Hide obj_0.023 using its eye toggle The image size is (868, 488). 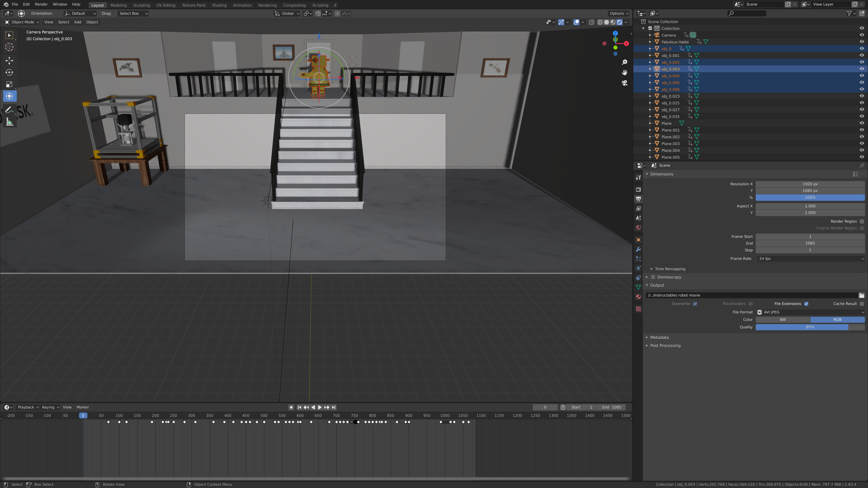(x=861, y=96)
